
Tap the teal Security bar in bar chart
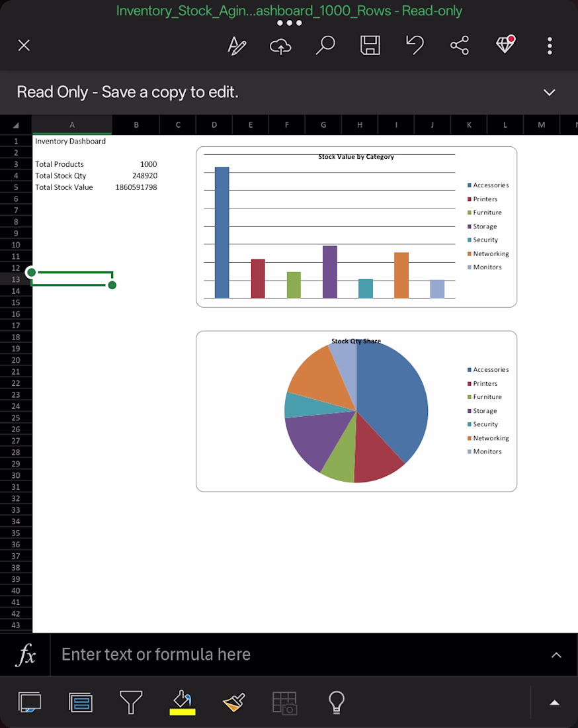[366, 289]
